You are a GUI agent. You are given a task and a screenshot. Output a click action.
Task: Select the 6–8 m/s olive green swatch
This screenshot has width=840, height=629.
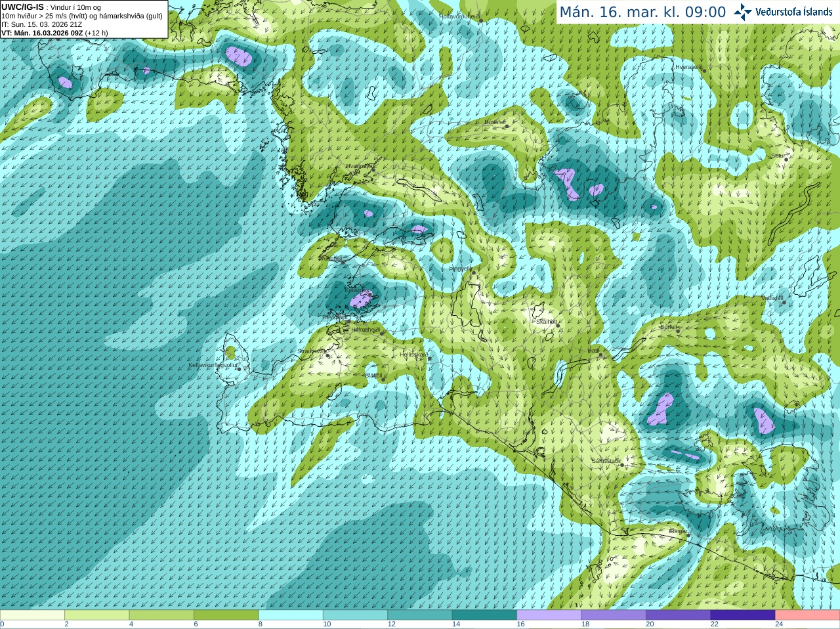click(226, 615)
